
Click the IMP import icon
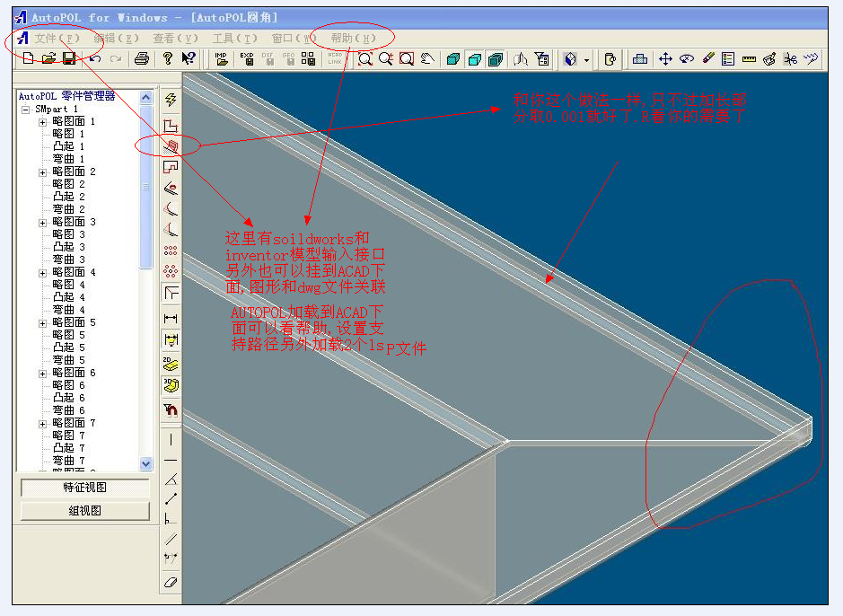(221, 58)
